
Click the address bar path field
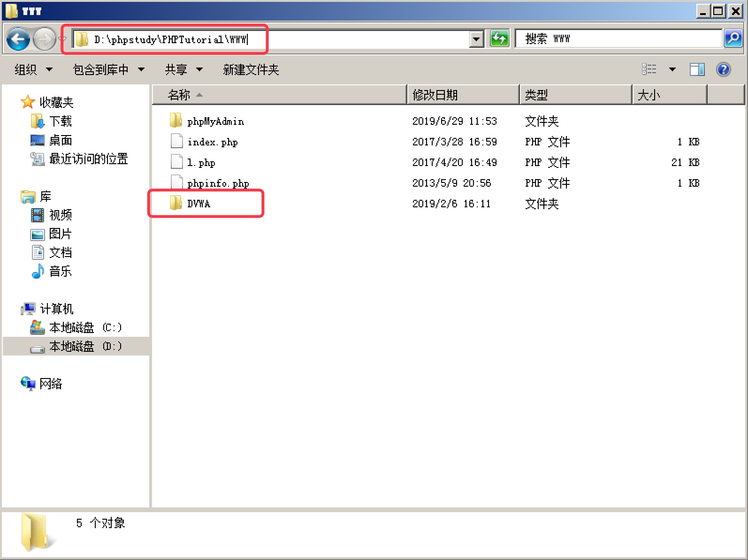(270, 39)
